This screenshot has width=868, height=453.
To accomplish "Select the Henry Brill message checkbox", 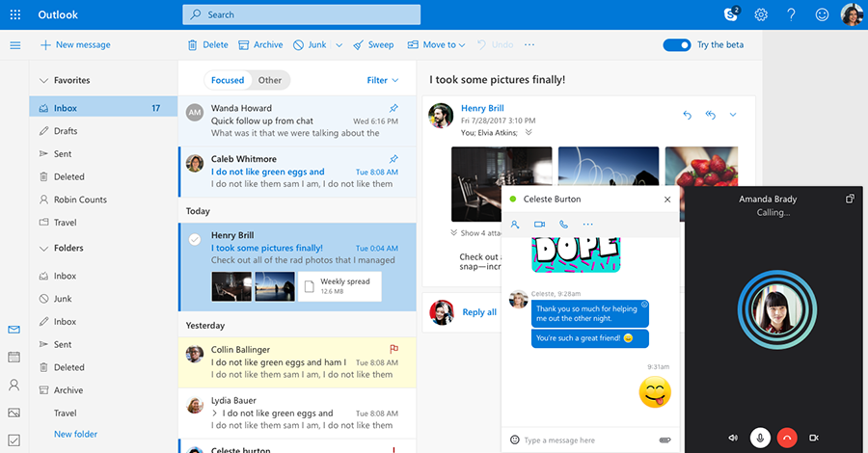I will (195, 239).
